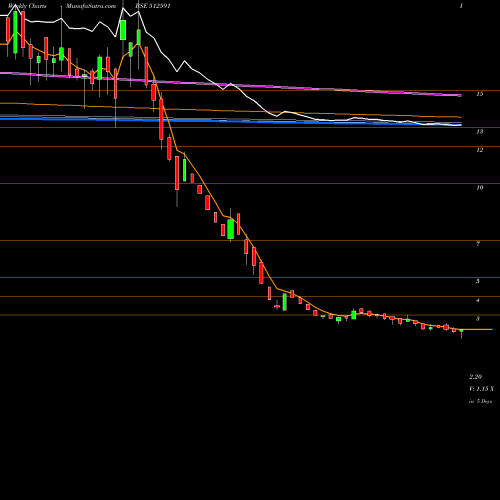
Task: Select the '5' price axis label
Action: pos(478,281)
